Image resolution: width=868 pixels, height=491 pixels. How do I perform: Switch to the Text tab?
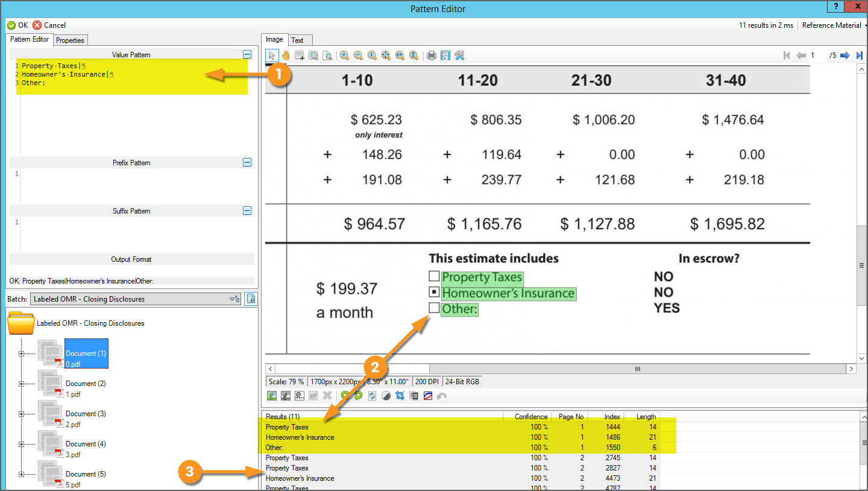pos(297,40)
